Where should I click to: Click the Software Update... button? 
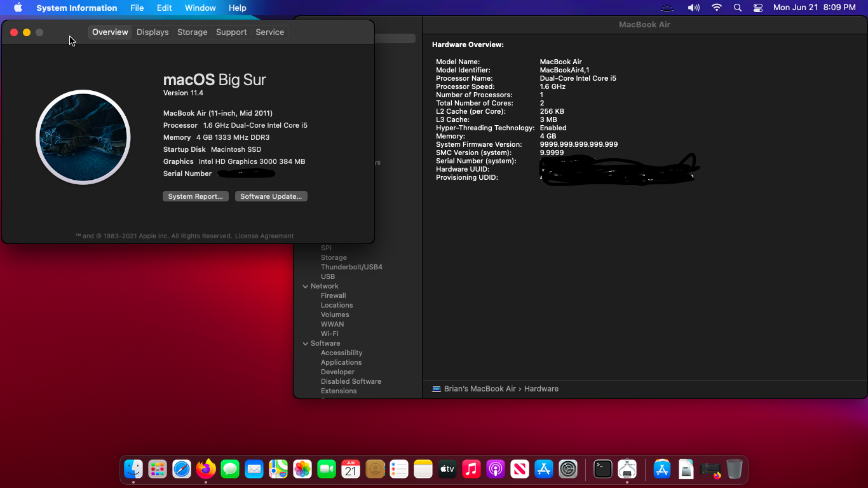pyautogui.click(x=271, y=196)
